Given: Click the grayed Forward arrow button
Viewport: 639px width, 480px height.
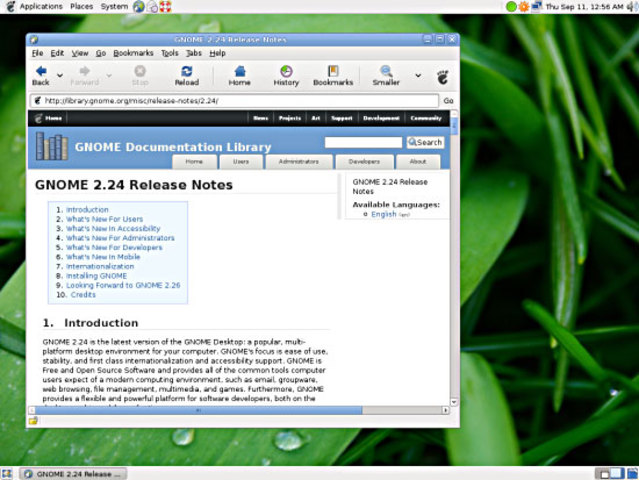Looking at the screenshot, I should pos(84,76).
